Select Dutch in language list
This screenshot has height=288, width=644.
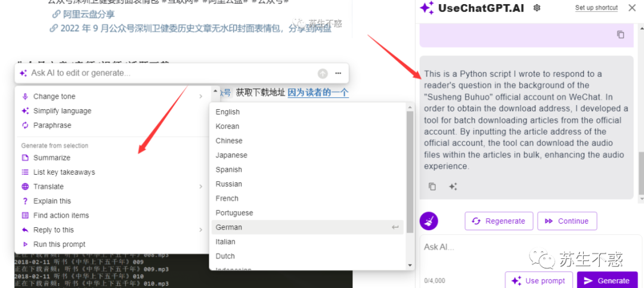point(307,256)
